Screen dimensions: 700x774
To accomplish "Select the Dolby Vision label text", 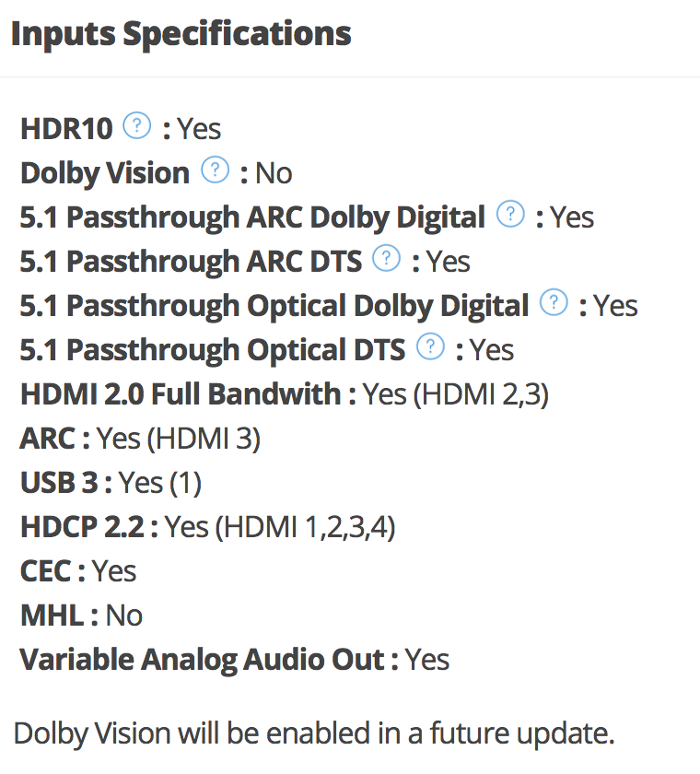I will click(x=105, y=172).
